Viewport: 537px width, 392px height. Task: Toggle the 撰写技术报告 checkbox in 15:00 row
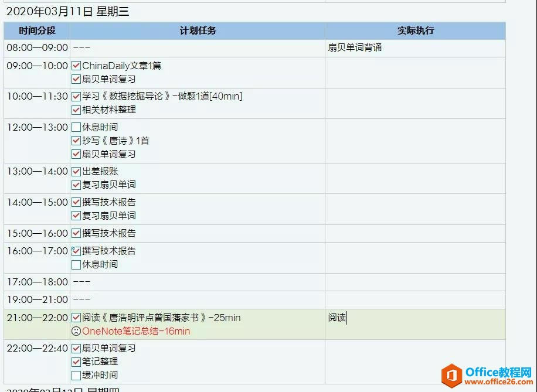point(75,233)
